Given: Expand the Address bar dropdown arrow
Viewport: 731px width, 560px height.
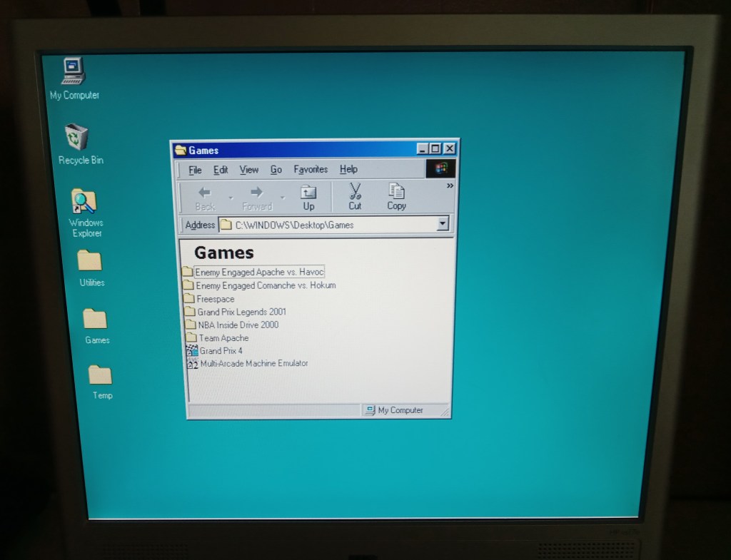Looking at the screenshot, I should [x=443, y=224].
